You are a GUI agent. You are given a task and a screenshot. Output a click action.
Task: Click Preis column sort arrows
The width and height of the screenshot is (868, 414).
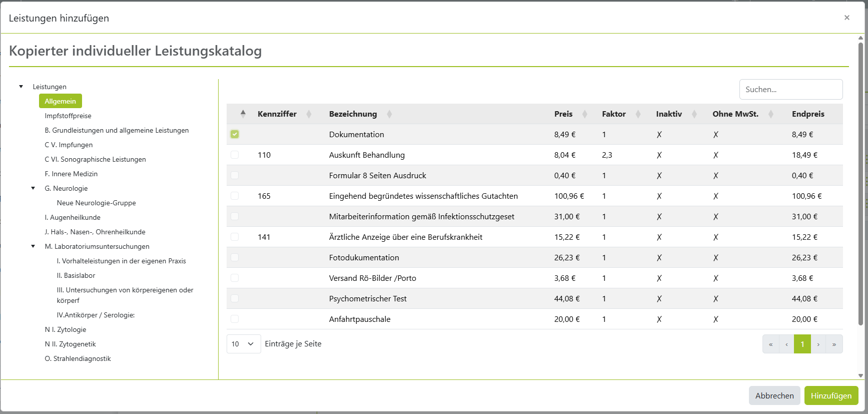point(584,114)
